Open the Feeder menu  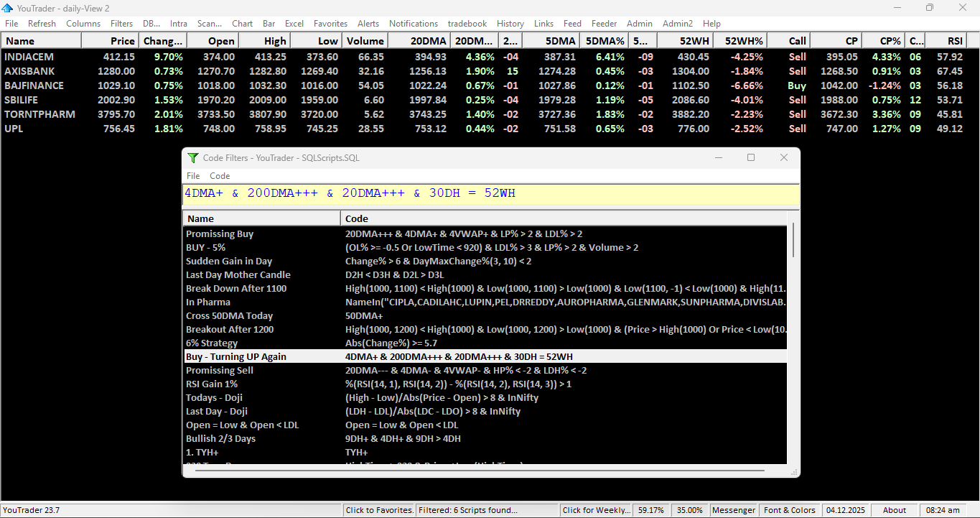[604, 24]
